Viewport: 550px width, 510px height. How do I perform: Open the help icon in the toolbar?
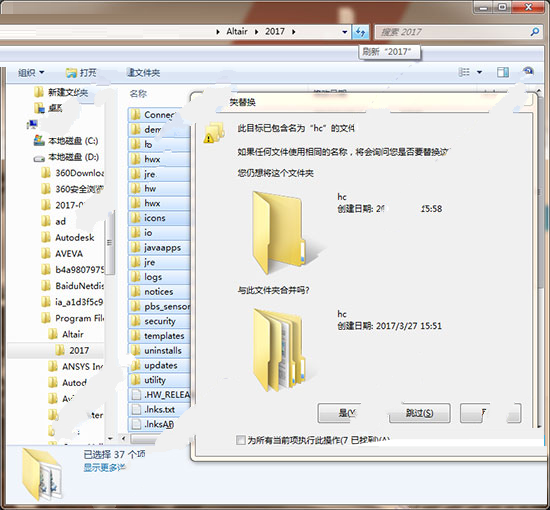coord(528,72)
